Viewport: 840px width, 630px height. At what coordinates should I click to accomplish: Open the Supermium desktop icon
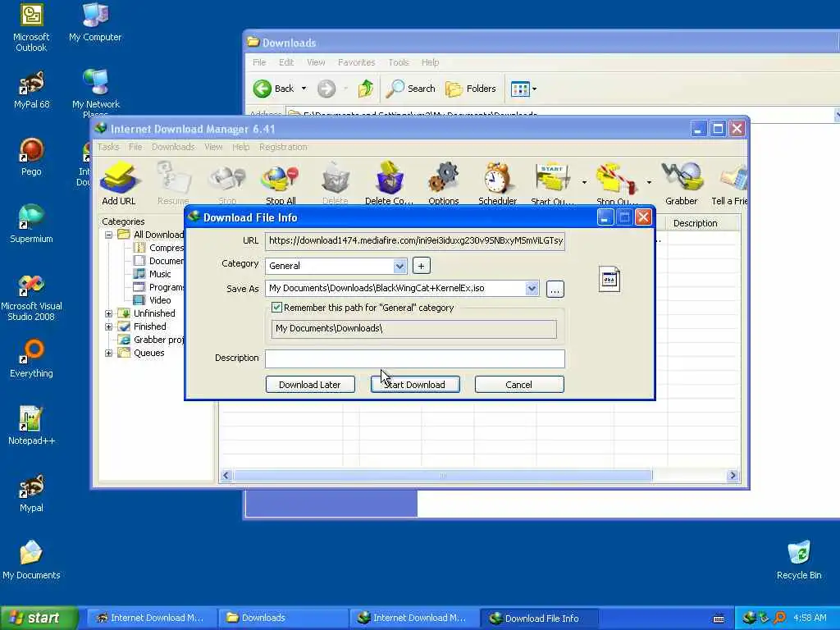tap(31, 223)
